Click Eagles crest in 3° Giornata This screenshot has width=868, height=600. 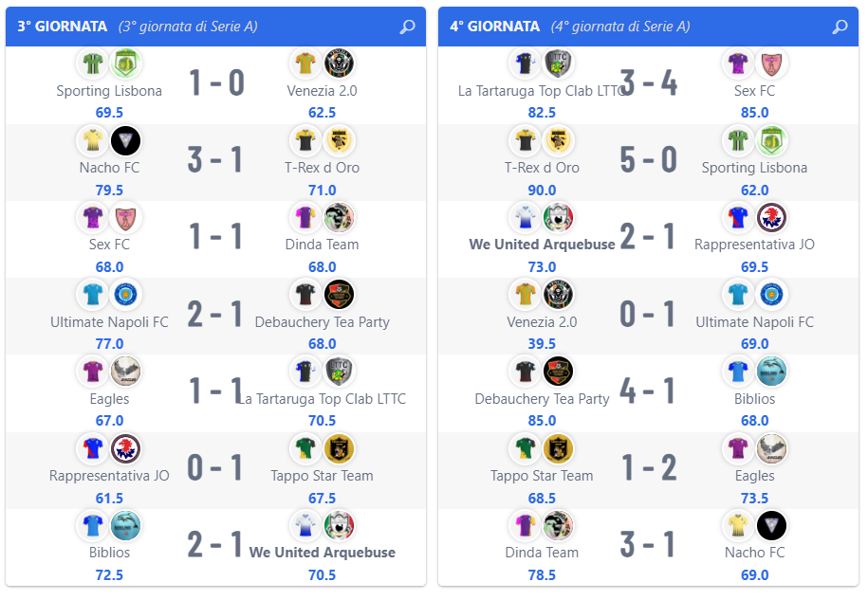[125, 371]
